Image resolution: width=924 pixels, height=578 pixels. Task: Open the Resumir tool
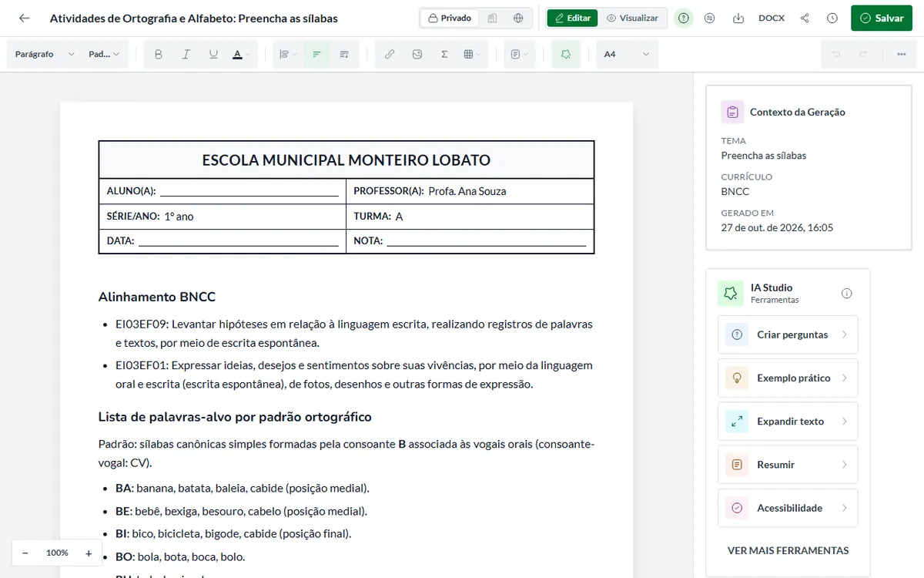tap(788, 465)
